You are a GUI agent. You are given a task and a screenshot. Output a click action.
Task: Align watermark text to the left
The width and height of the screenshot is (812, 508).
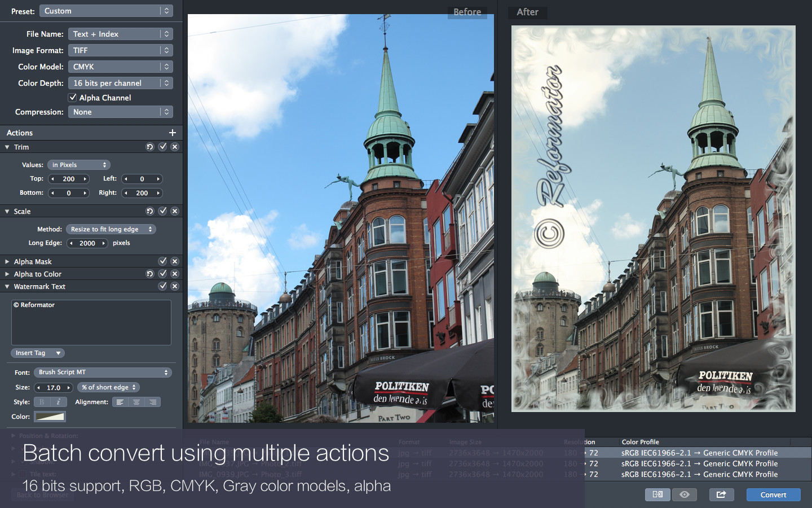(120, 402)
